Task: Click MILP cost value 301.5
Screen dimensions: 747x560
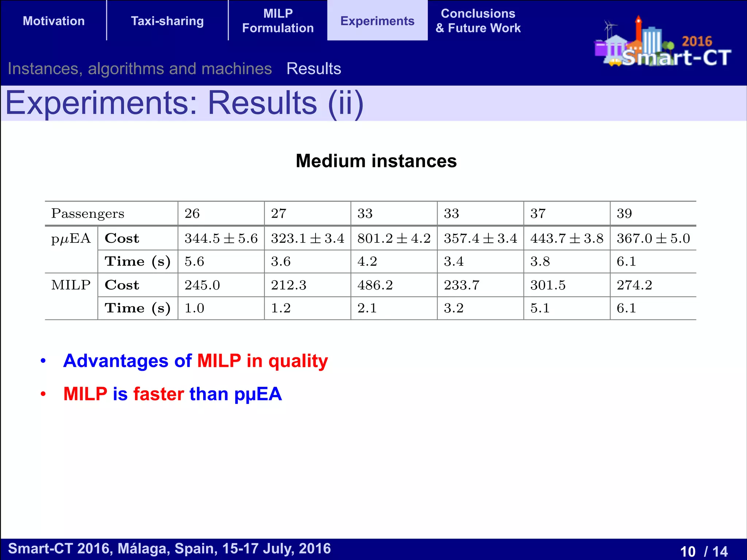Action: [x=548, y=285]
